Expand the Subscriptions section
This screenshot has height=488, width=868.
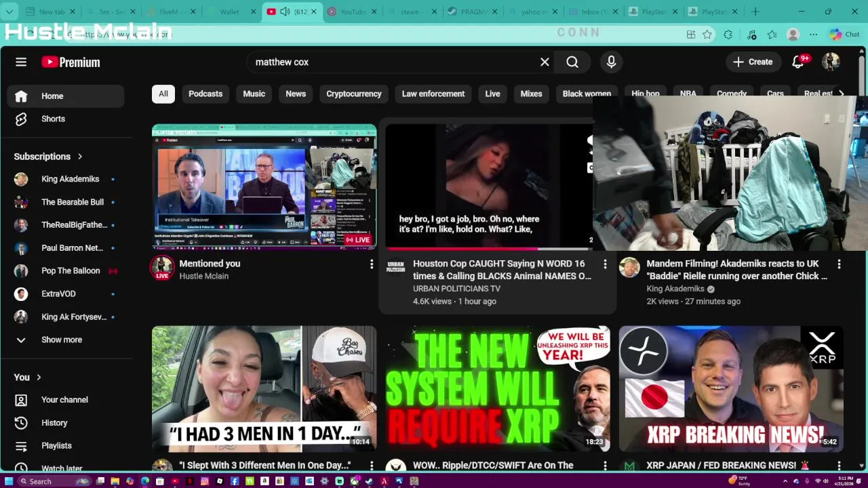pos(48,156)
